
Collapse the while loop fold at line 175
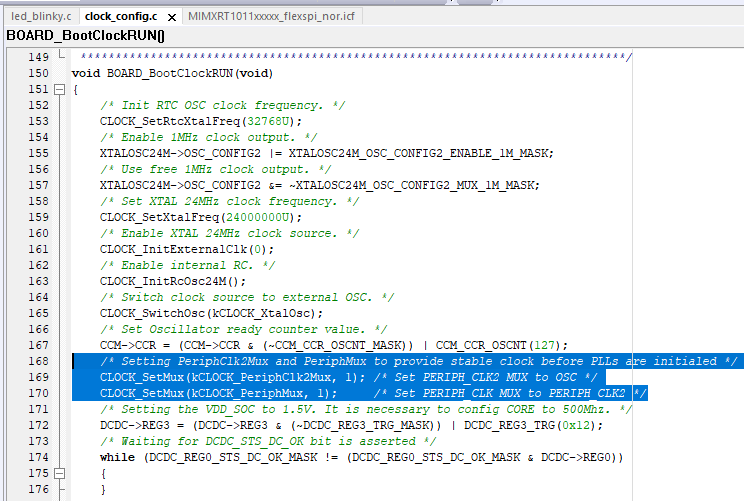[59, 473]
